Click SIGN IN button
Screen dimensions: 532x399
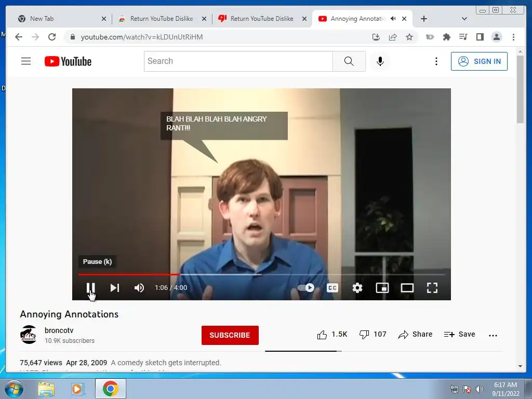(x=479, y=61)
